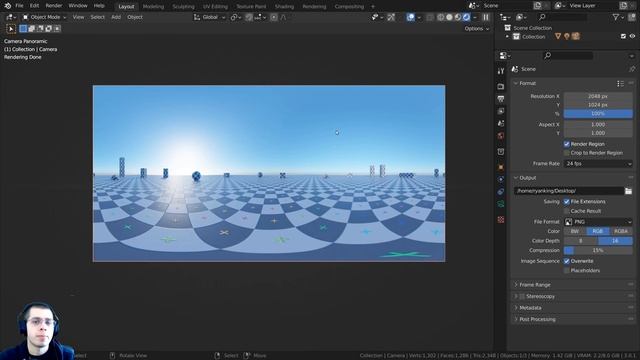
Task: Choose the Extend selection mode icon
Action: click(31, 29)
